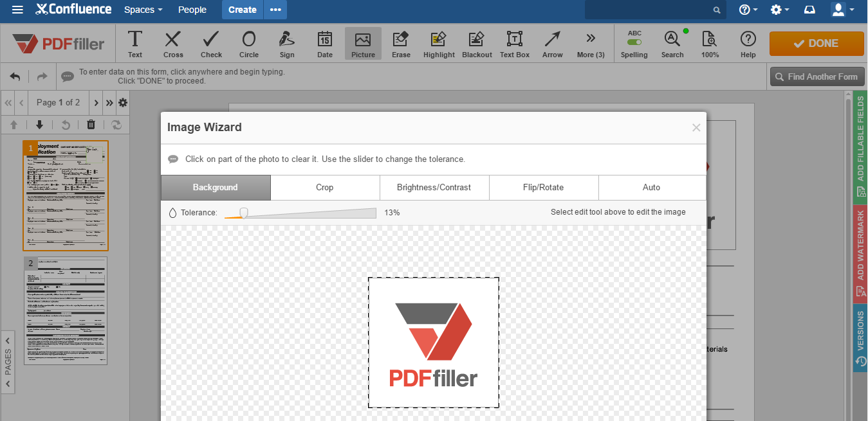Viewport: 868px width, 421px height.
Task: Open Add Watermark panel
Action: tap(860, 253)
